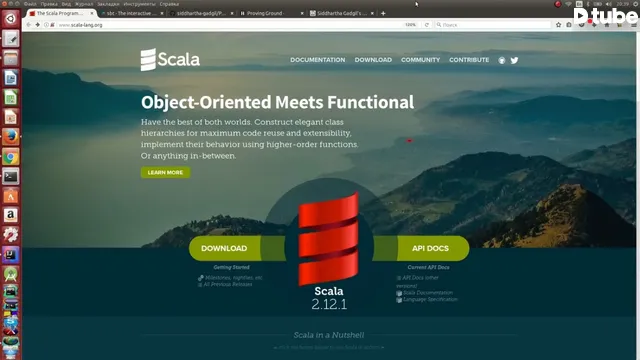Switch to the Proving Ground tab
This screenshot has width=640, height=360.
(x=272, y=13)
